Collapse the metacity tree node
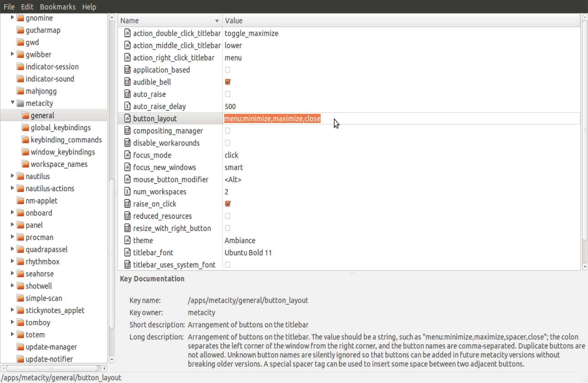This screenshot has width=588, height=383. pyautogui.click(x=12, y=102)
